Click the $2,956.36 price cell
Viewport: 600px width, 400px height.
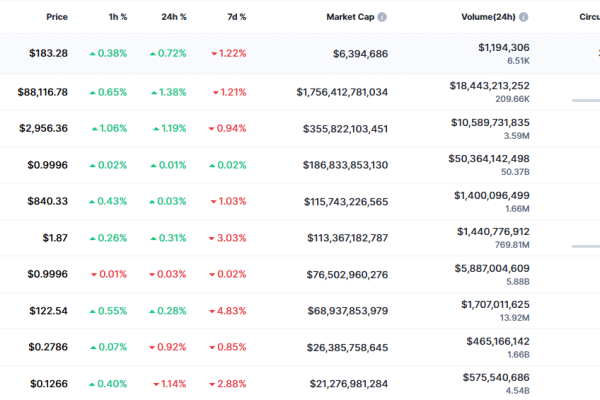[x=43, y=128]
